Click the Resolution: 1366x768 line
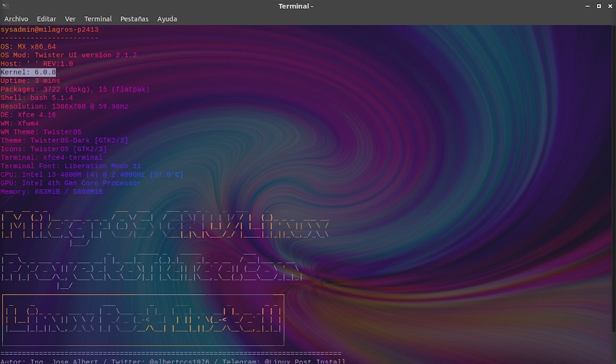Image resolution: width=616 pixels, height=364 pixels. tap(64, 106)
